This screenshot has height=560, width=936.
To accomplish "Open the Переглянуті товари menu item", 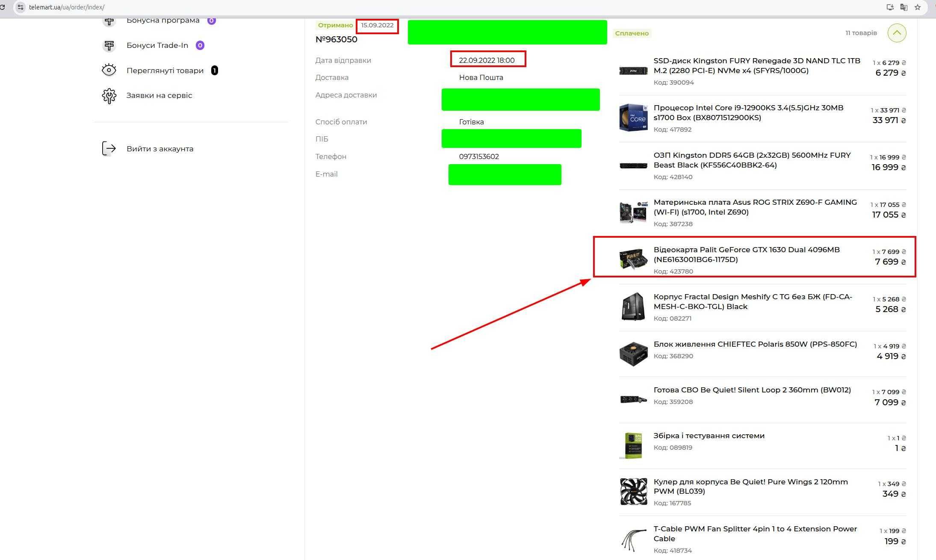I will tap(165, 71).
